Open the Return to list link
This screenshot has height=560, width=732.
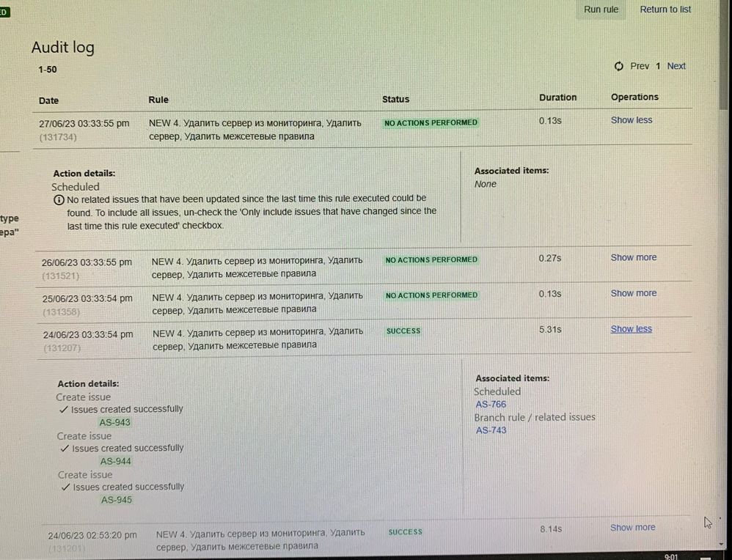click(665, 10)
